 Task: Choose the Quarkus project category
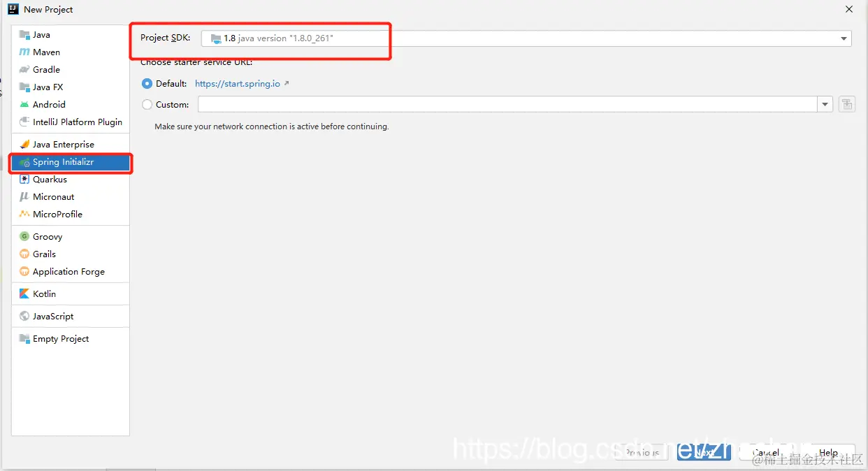[71, 180]
